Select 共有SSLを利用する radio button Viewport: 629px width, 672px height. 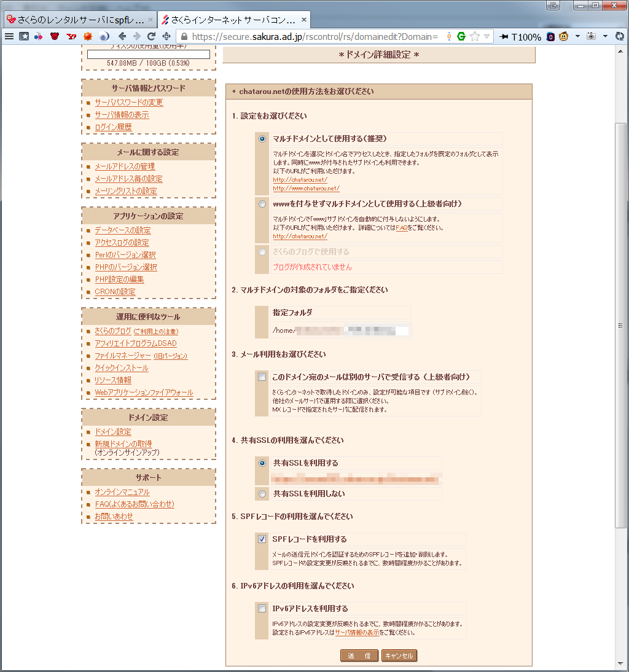[x=262, y=463]
